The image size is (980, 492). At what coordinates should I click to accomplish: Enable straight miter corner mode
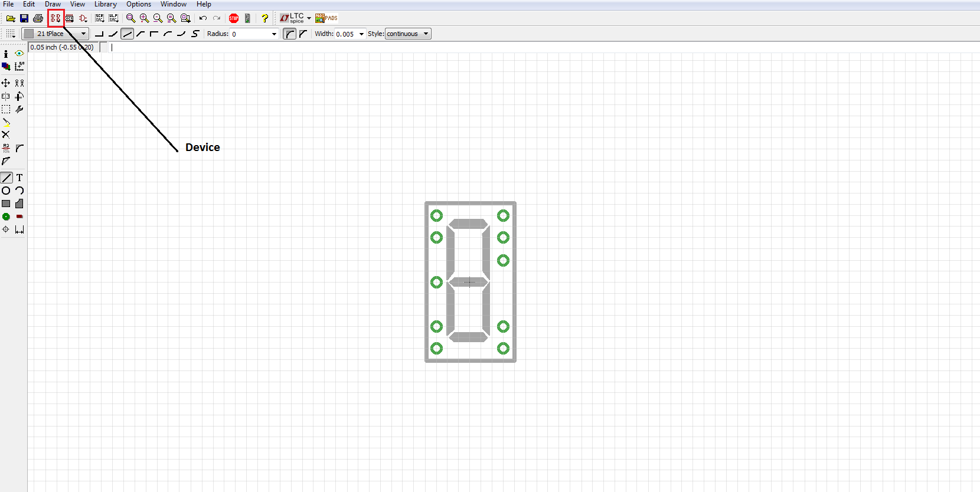[303, 34]
